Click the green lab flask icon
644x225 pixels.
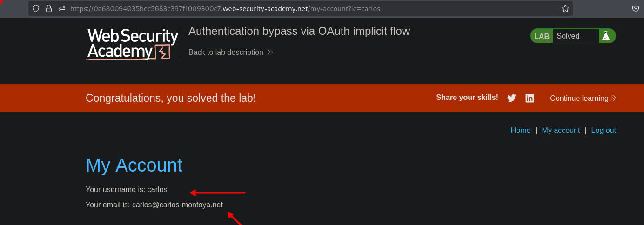coord(605,36)
